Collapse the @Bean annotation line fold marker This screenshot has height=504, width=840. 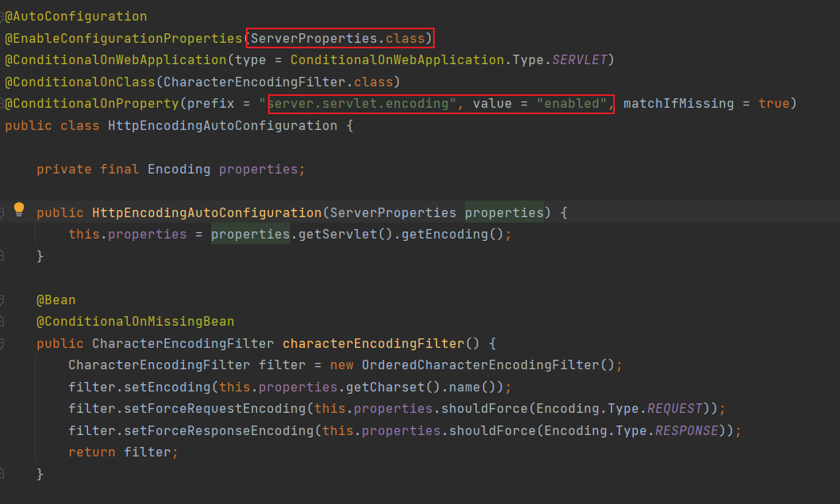[x=2, y=300]
